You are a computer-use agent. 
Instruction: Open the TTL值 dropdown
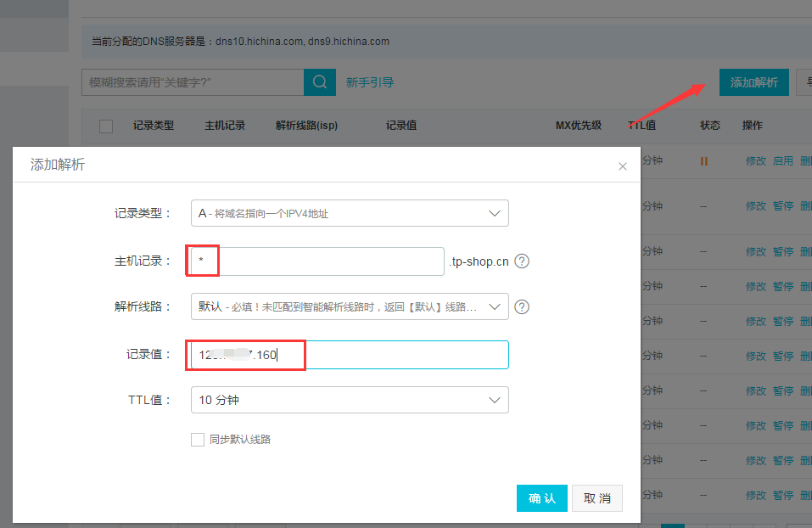[x=350, y=400]
